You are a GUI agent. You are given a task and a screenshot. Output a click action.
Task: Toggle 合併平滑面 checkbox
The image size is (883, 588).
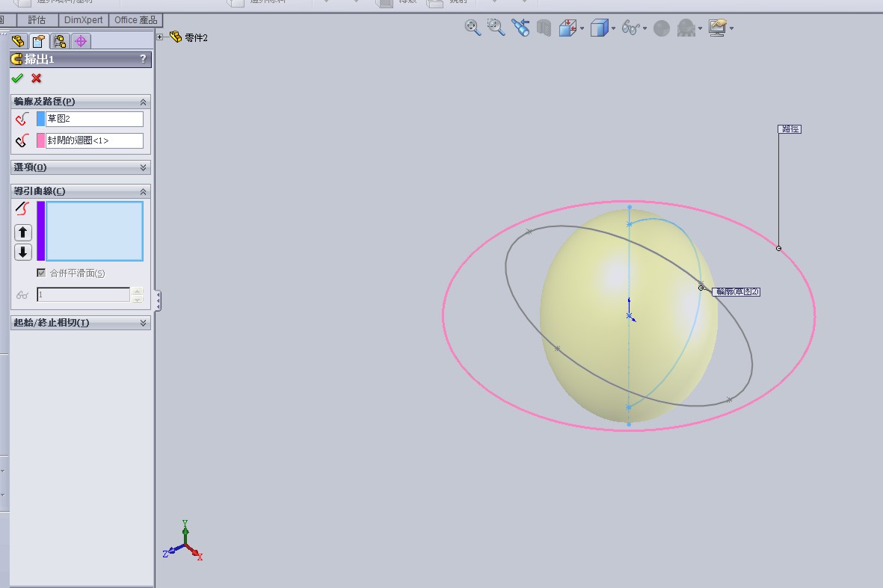click(41, 273)
